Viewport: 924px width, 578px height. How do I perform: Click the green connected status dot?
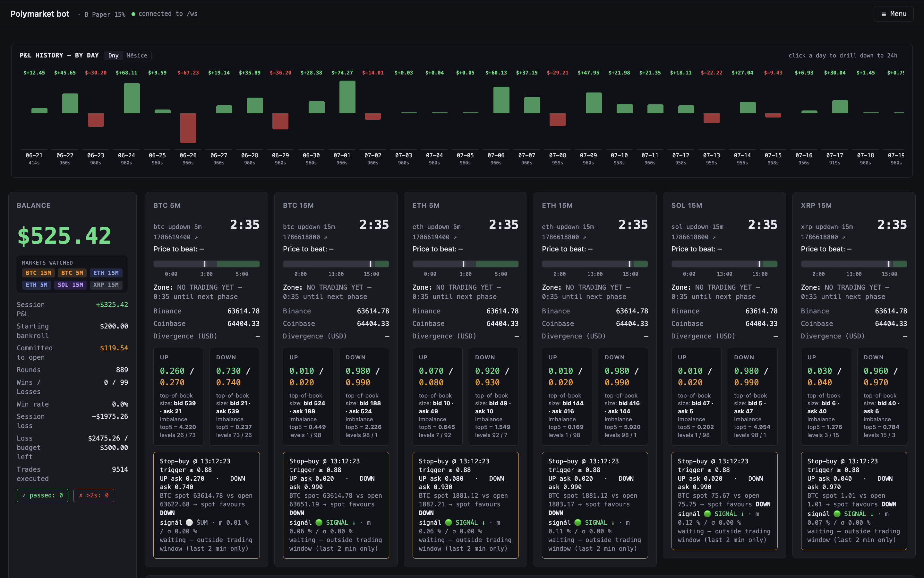tap(133, 14)
